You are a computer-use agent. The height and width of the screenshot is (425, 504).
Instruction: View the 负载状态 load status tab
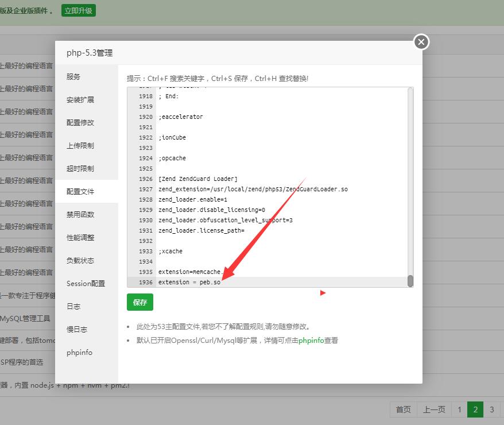tap(80, 260)
